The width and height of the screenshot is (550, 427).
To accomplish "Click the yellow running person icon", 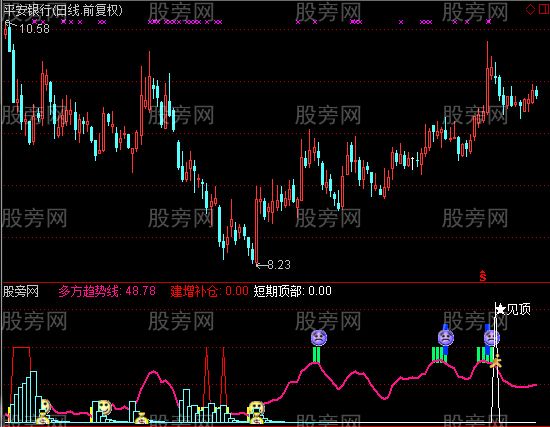I will pos(496,361).
